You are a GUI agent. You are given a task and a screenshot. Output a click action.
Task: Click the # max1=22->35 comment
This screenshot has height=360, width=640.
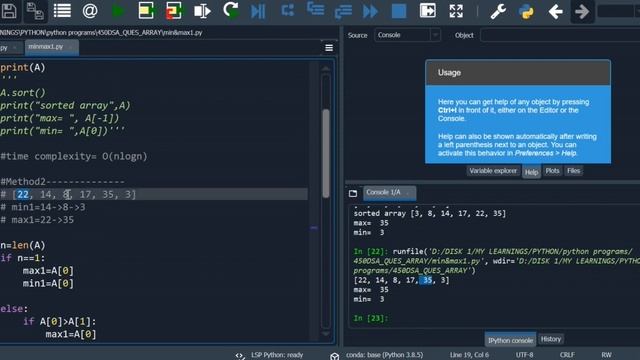tap(37, 220)
